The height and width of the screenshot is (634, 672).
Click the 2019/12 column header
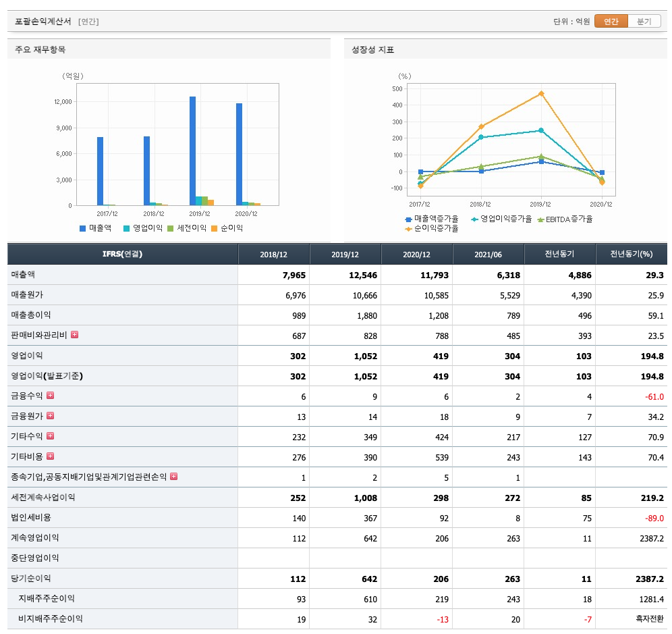[345, 255]
